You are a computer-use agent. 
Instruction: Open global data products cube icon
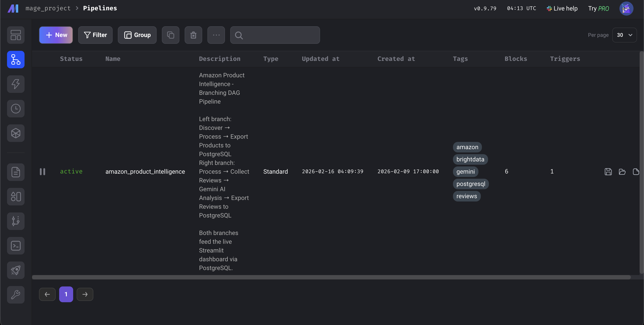(16, 133)
